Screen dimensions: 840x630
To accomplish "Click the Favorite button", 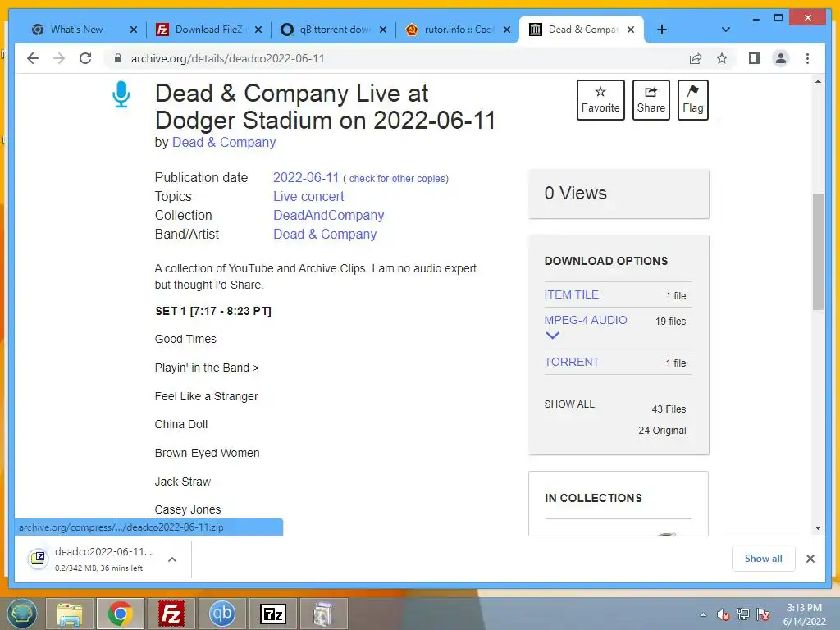I will pos(600,99).
